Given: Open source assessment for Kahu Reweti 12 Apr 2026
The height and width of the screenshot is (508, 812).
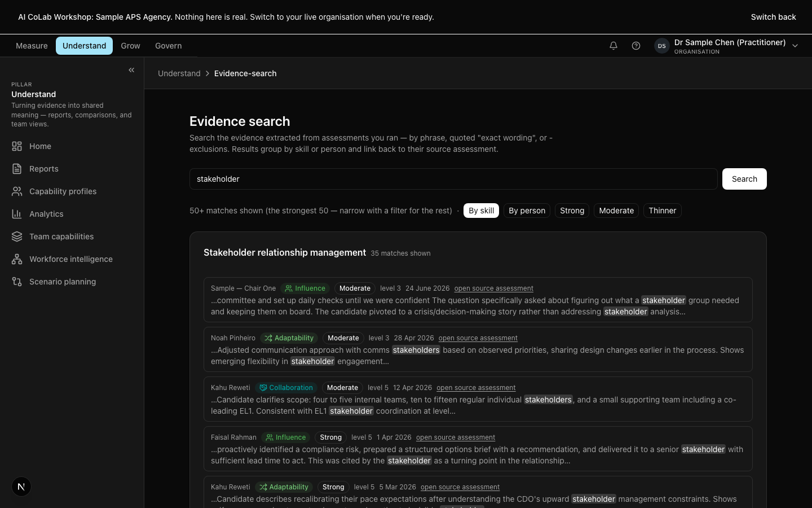Looking at the screenshot, I should [x=476, y=388].
